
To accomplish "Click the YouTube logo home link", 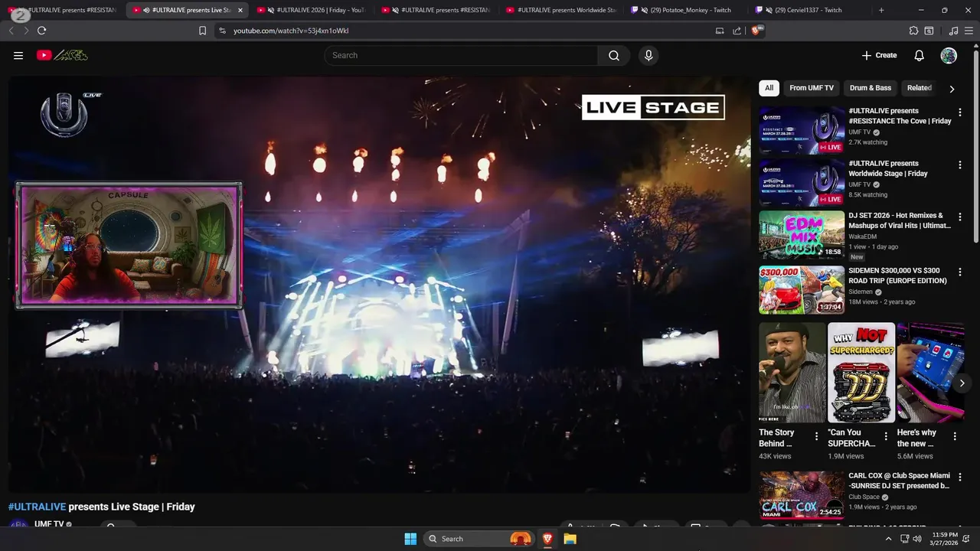I will click(62, 55).
